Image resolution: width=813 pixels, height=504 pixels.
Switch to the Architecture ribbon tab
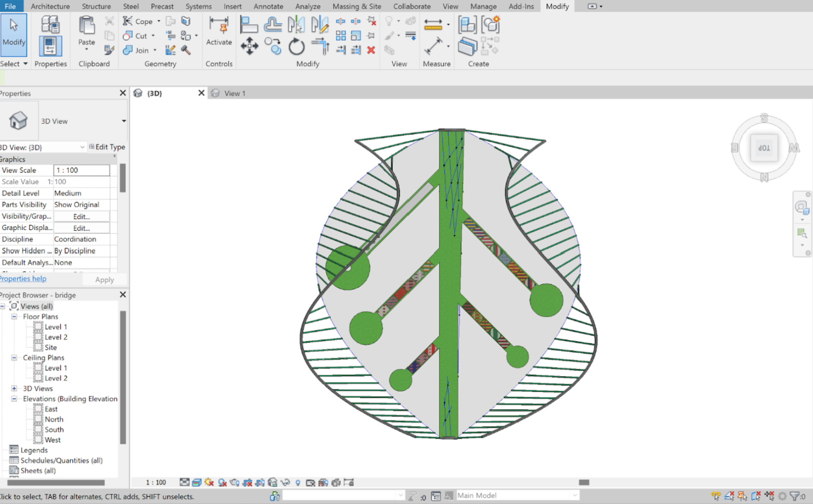pyautogui.click(x=50, y=6)
